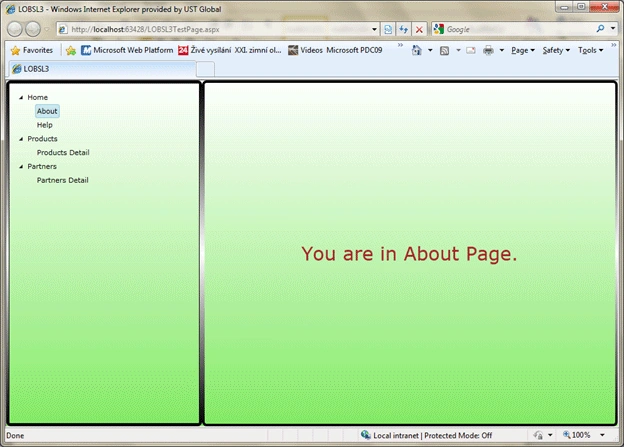Collapse the Partners tree node arrow

(21, 167)
